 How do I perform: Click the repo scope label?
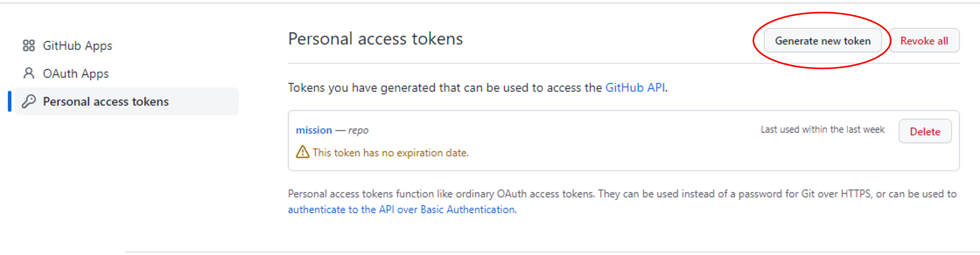click(358, 130)
